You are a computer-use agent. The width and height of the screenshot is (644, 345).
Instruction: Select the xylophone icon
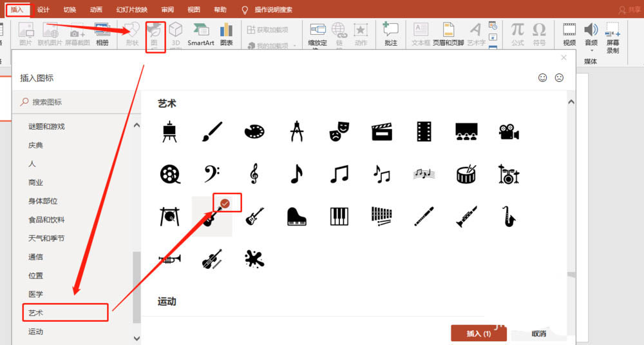(381, 216)
